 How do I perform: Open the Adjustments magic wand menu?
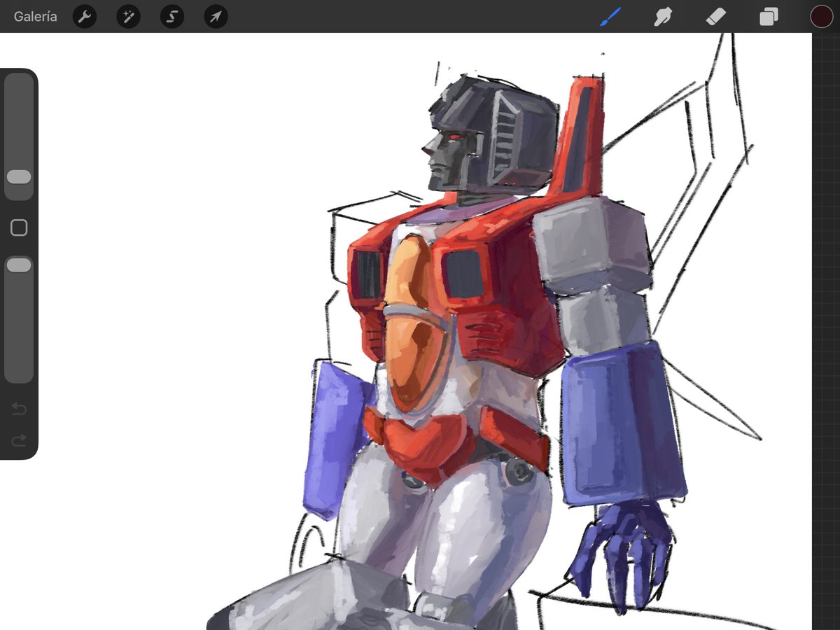click(127, 16)
